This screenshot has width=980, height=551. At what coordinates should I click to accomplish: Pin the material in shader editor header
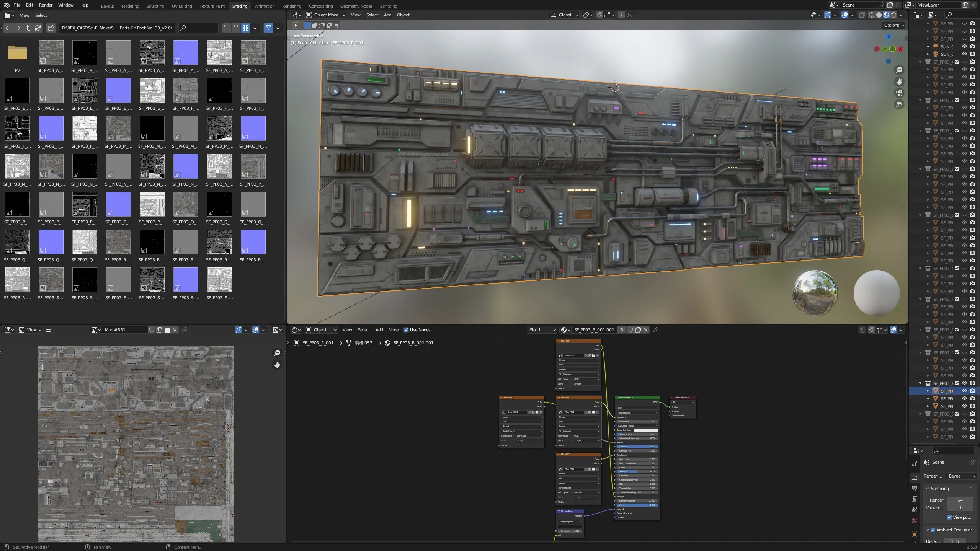point(655,330)
